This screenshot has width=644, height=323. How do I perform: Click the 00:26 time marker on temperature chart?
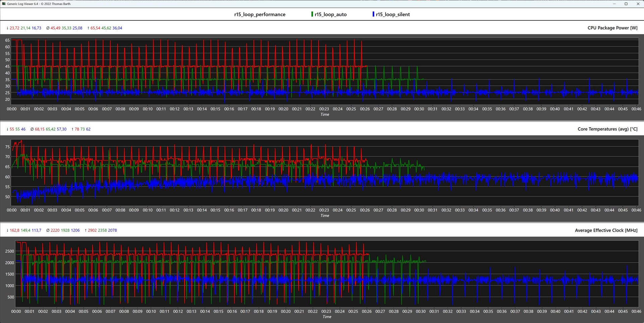point(365,210)
